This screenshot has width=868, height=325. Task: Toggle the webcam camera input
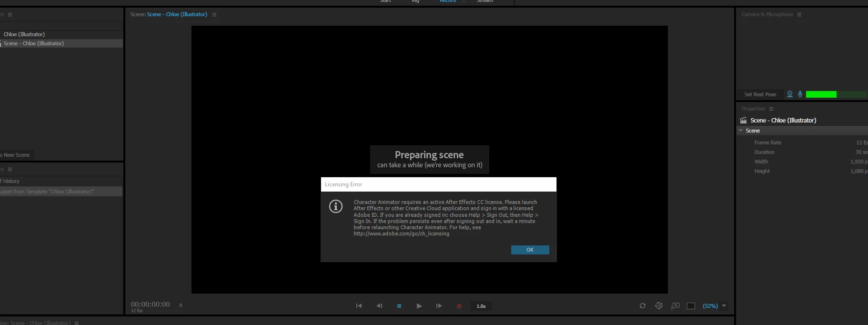coord(790,94)
